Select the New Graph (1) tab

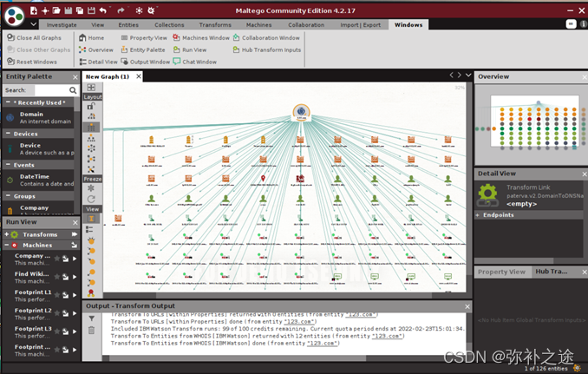pos(108,76)
